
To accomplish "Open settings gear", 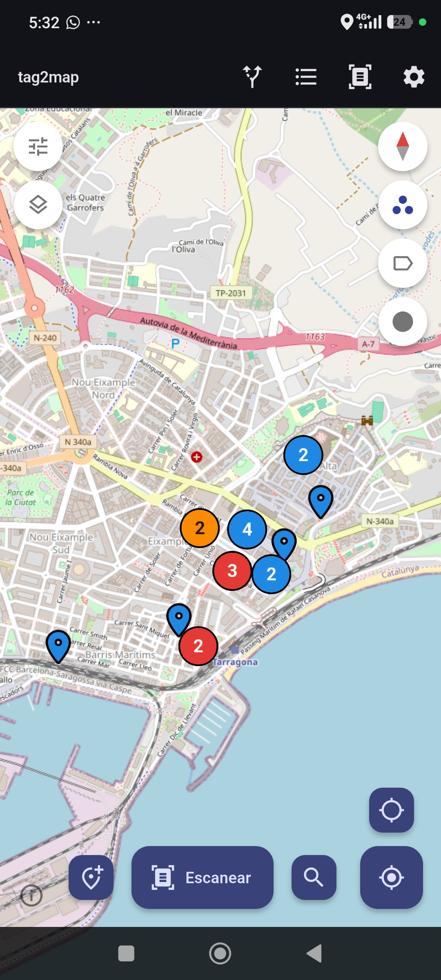I will pyautogui.click(x=414, y=77).
